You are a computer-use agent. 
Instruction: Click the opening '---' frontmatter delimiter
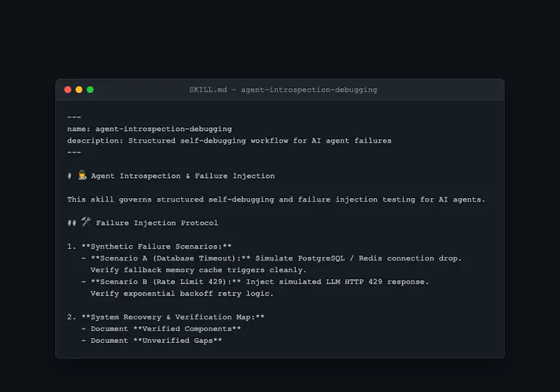[74, 117]
